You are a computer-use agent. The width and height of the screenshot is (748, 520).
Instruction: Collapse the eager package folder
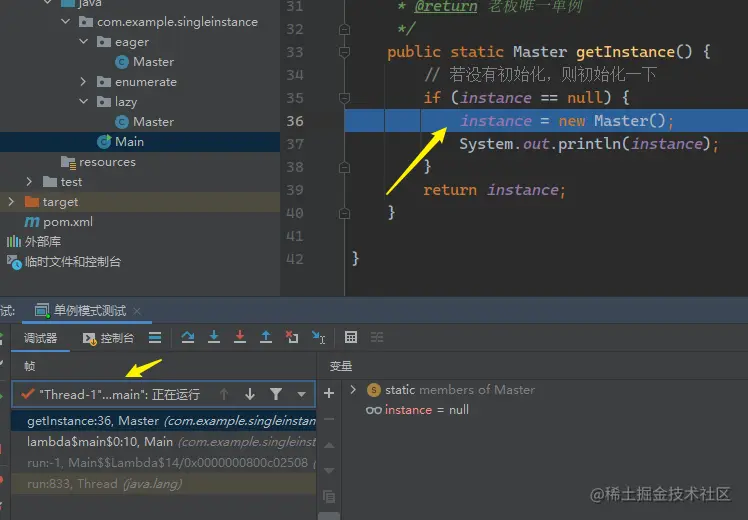tap(83, 42)
